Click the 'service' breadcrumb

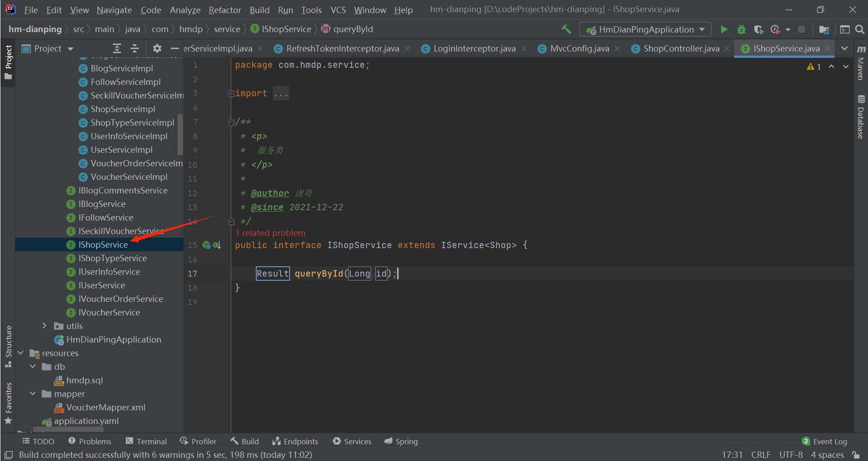tap(227, 29)
